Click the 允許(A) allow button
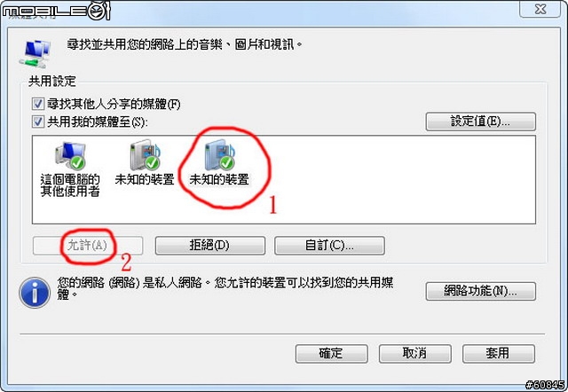This screenshot has width=568, height=392. click(88, 246)
